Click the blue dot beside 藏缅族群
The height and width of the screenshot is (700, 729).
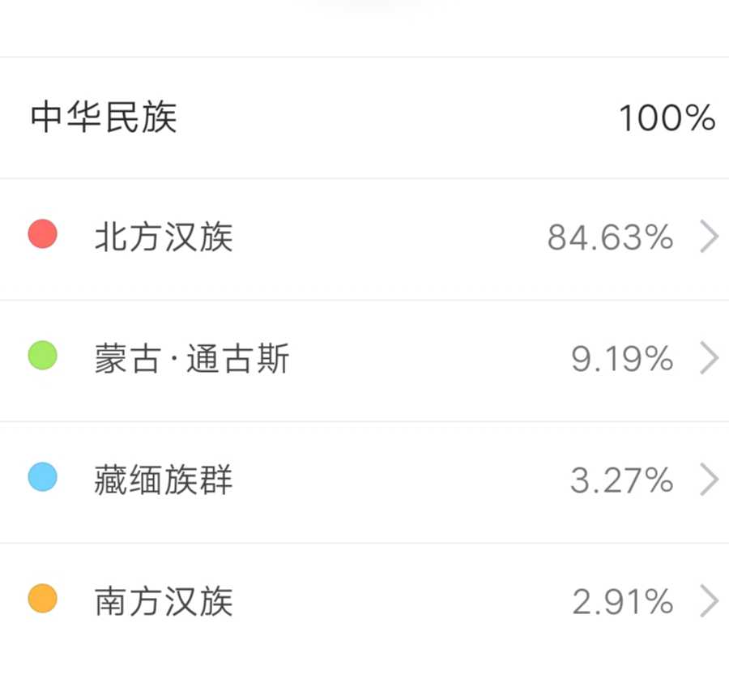42,477
